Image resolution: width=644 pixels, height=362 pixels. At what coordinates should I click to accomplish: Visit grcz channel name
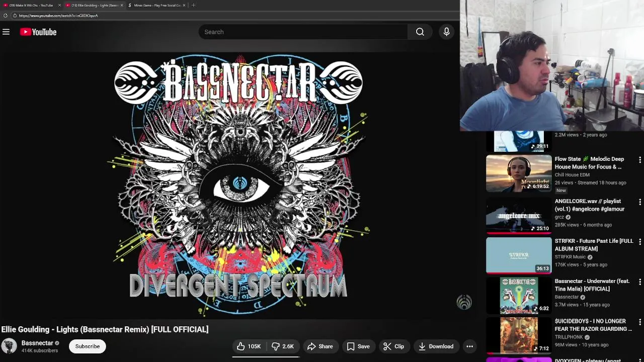(x=559, y=217)
